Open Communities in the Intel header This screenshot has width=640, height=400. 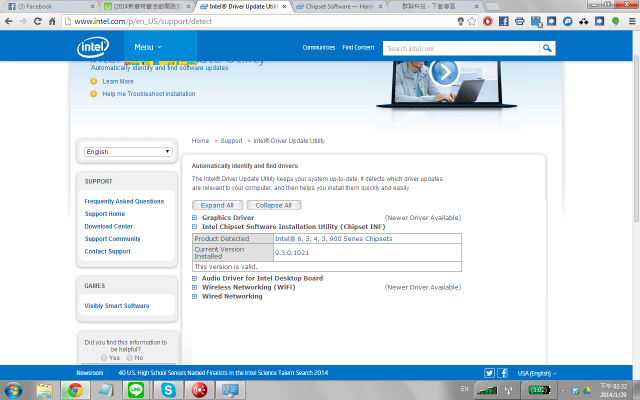319,48
